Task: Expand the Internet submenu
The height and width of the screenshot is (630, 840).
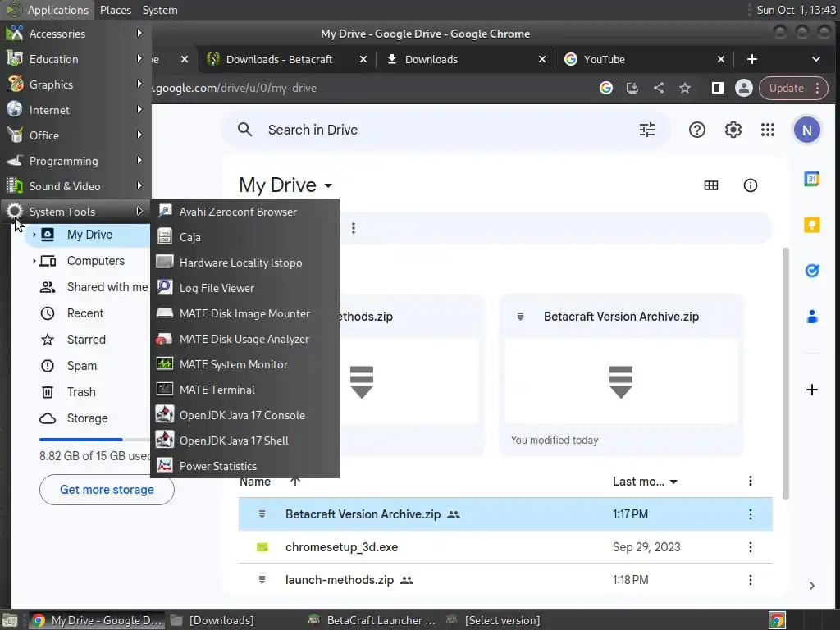Action: [75, 110]
